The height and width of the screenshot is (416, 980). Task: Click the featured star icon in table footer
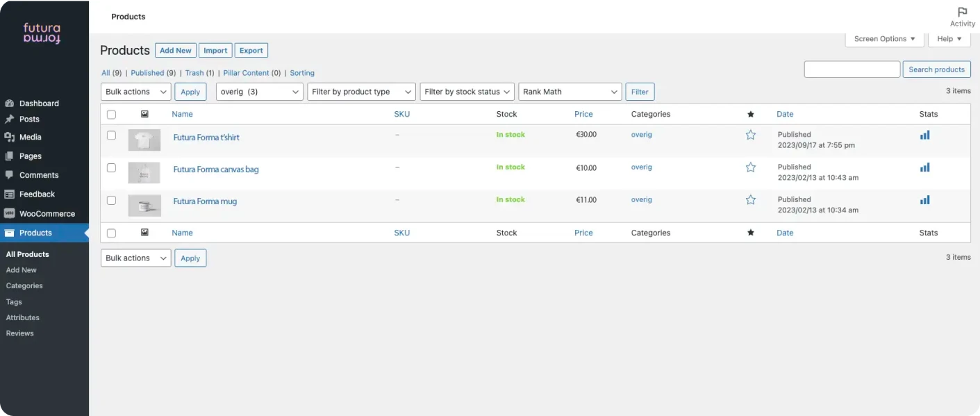point(750,233)
